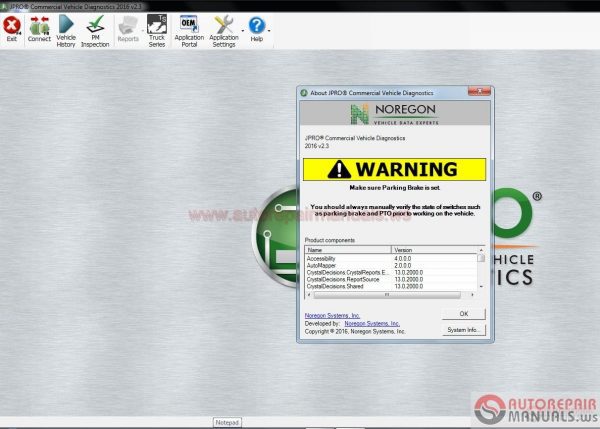Click the Reports toolbar icon
Image resolution: width=600 pixels, height=429 pixels.
[128, 29]
